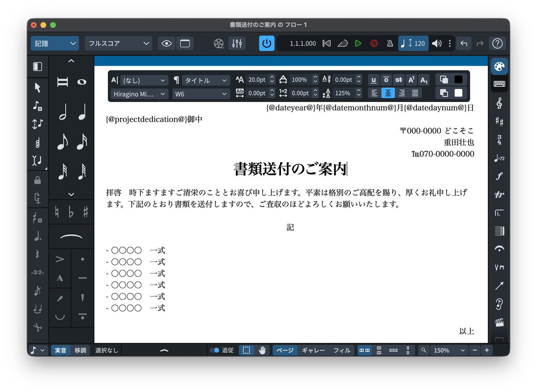Image resolution: width=537 pixels, height=392 pixels.
Task: Open the mixer window icon
Action: point(237,43)
